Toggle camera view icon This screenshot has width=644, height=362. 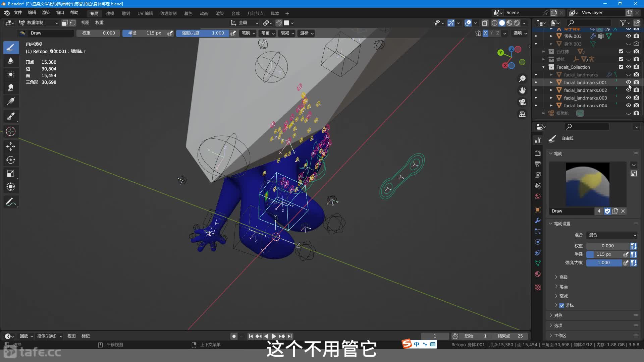point(522,102)
